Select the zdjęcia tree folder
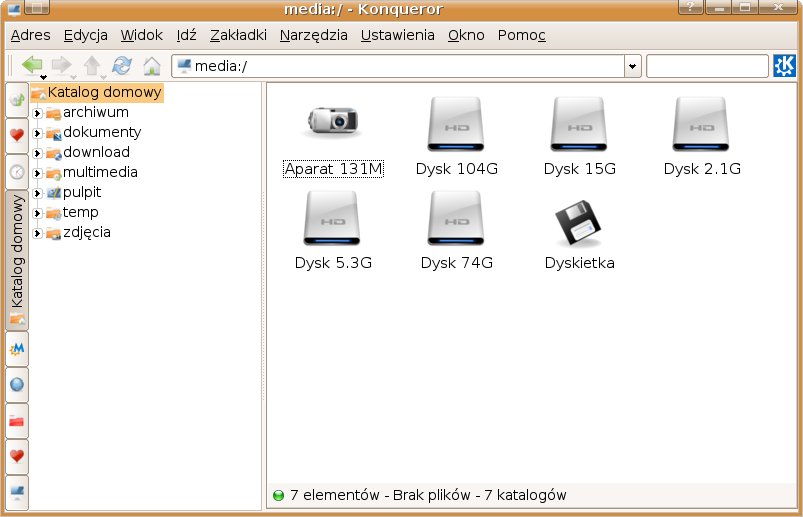 (79, 232)
